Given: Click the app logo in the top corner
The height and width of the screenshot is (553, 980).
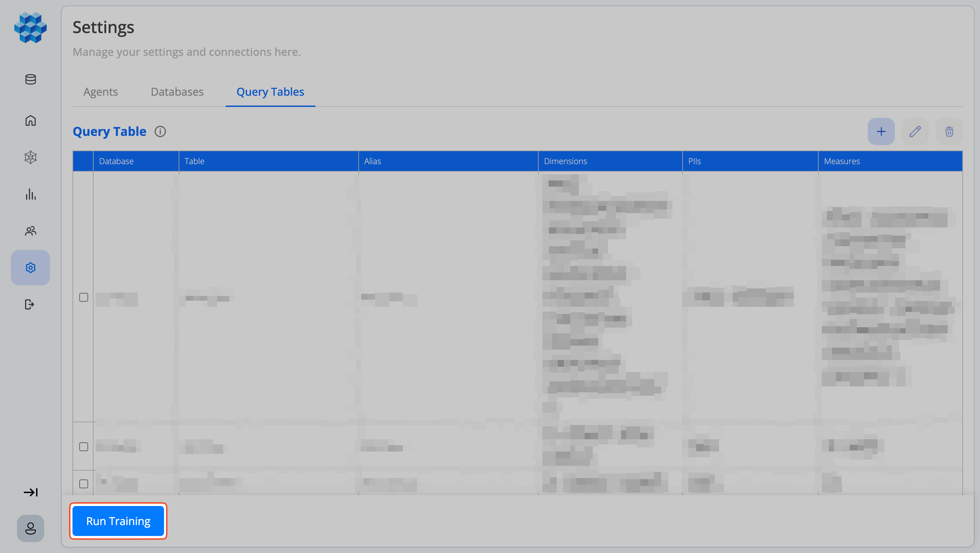Looking at the screenshot, I should coord(30,28).
